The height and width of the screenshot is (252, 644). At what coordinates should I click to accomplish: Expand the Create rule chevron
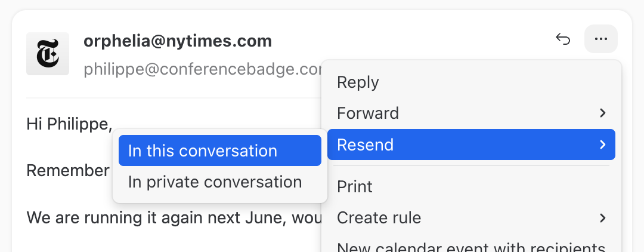(x=603, y=218)
